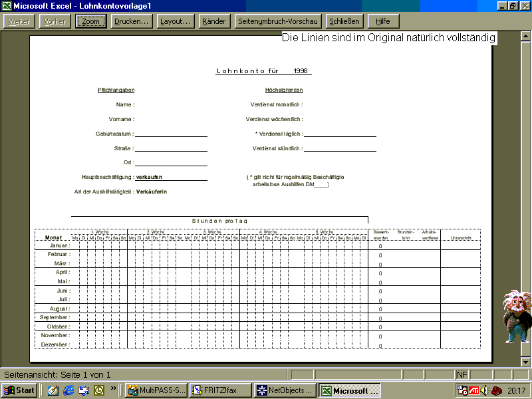
Task: Expand the quick launch overflow chevron
Action: (x=113, y=388)
